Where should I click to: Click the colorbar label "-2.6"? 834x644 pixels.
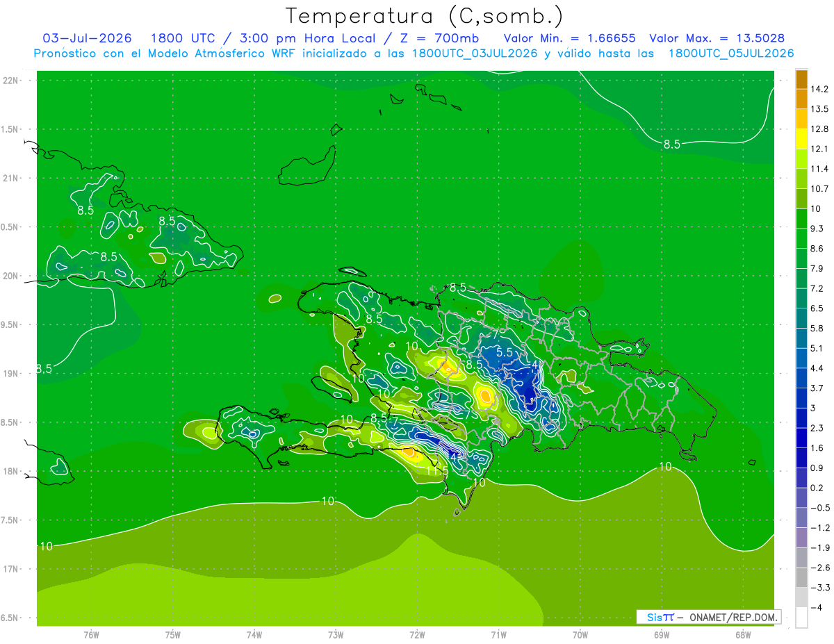(819, 568)
